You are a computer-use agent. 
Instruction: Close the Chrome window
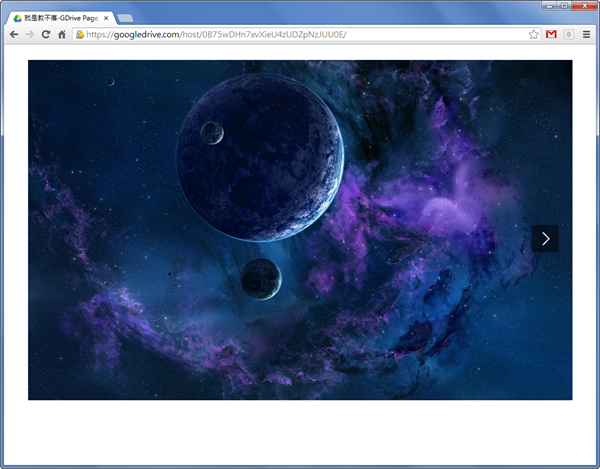[x=584, y=5]
